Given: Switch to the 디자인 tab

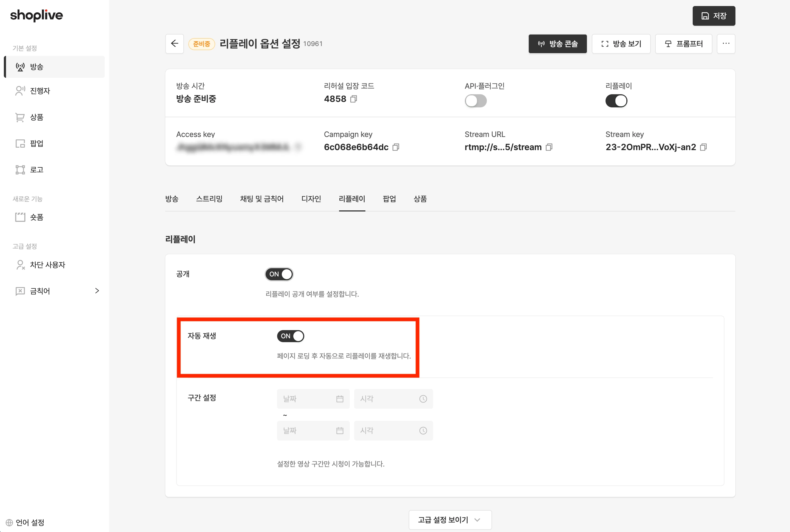Looking at the screenshot, I should (x=311, y=199).
